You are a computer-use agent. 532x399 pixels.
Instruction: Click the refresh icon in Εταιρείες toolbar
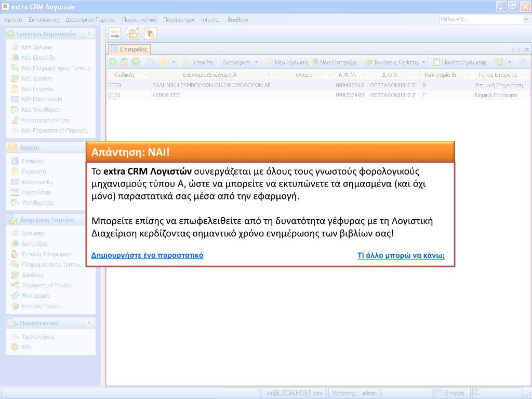(124, 62)
